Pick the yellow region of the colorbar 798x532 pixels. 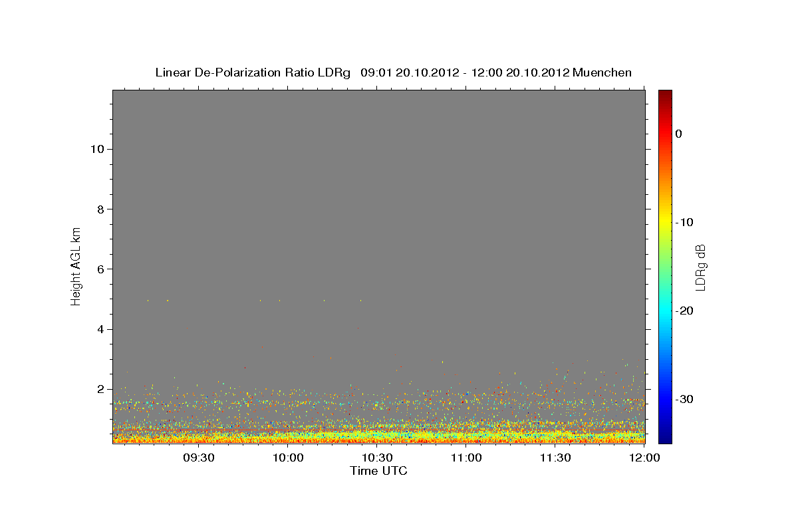tap(665, 222)
